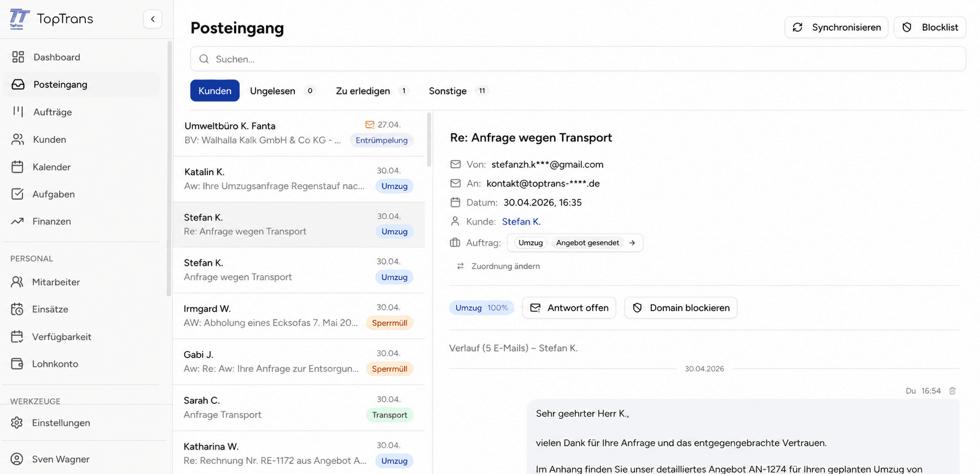
Task: Open Einstellungen page
Action: tap(81, 422)
